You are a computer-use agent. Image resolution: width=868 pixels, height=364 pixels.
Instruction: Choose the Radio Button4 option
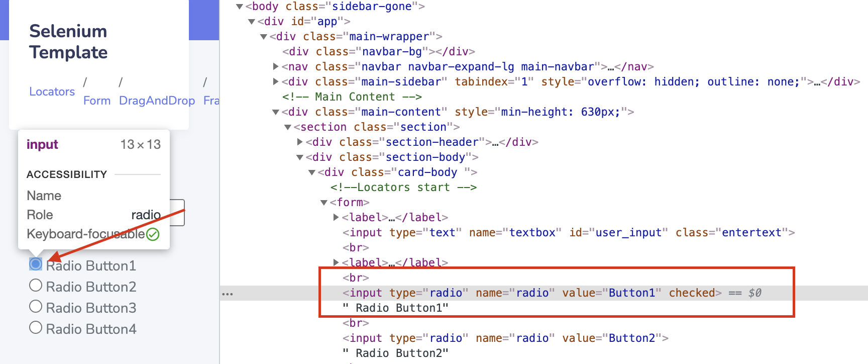[x=36, y=328]
